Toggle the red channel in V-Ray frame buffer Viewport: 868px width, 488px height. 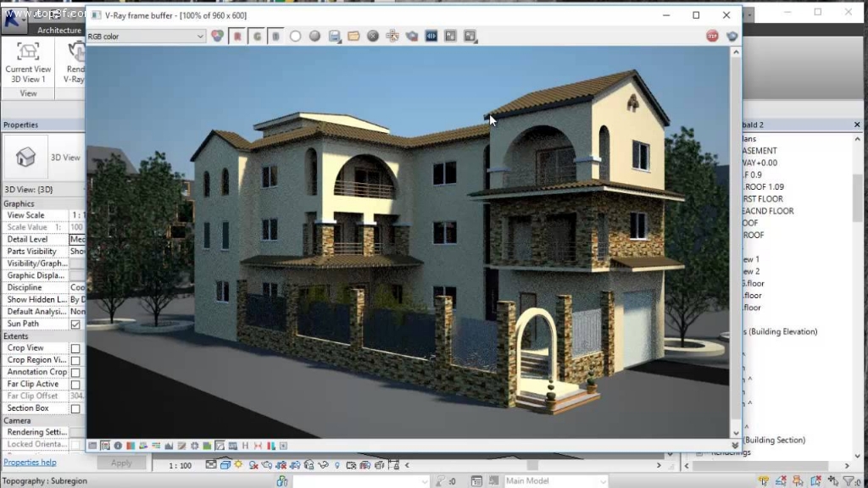[x=237, y=36]
